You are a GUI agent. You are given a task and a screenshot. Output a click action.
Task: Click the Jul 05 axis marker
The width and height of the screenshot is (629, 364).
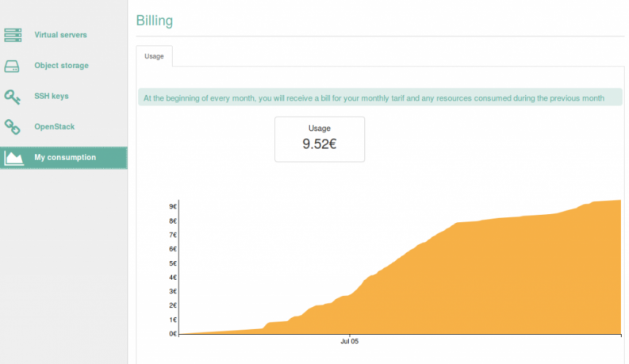[x=349, y=342]
